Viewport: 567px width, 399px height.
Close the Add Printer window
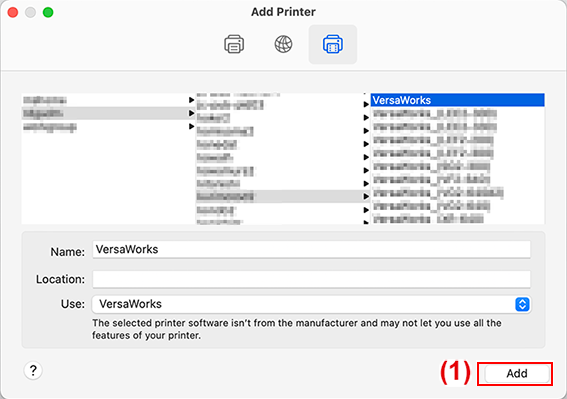point(13,12)
